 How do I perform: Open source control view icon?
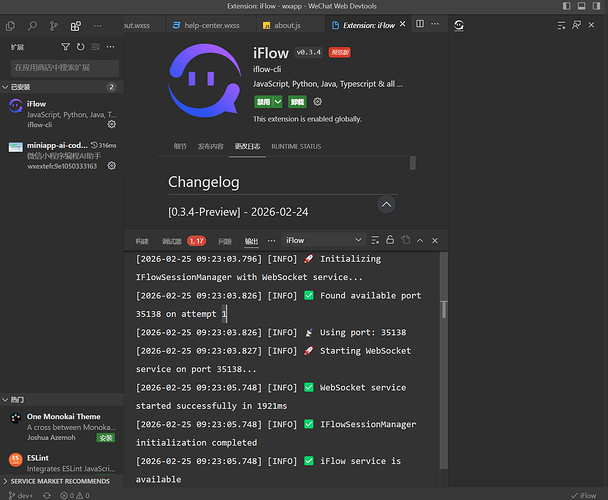(54, 25)
